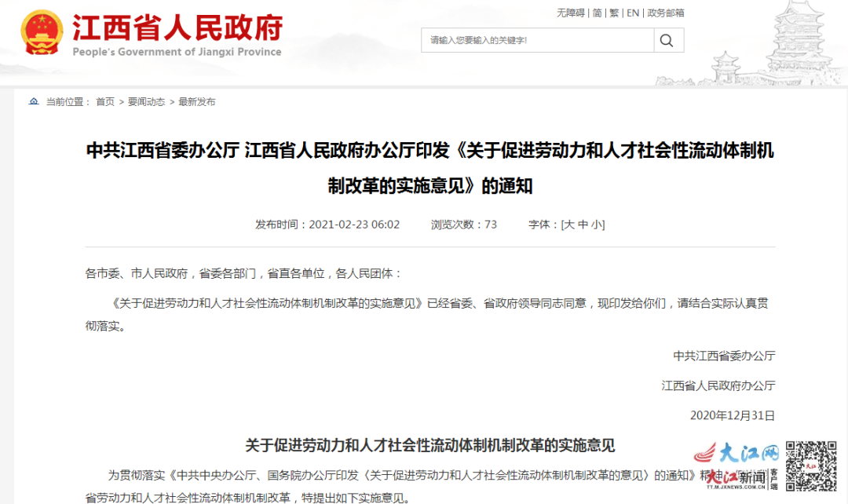This screenshot has width=848, height=504.
Task: Select 最新发布 breadcrumb item
Action: coord(196,101)
